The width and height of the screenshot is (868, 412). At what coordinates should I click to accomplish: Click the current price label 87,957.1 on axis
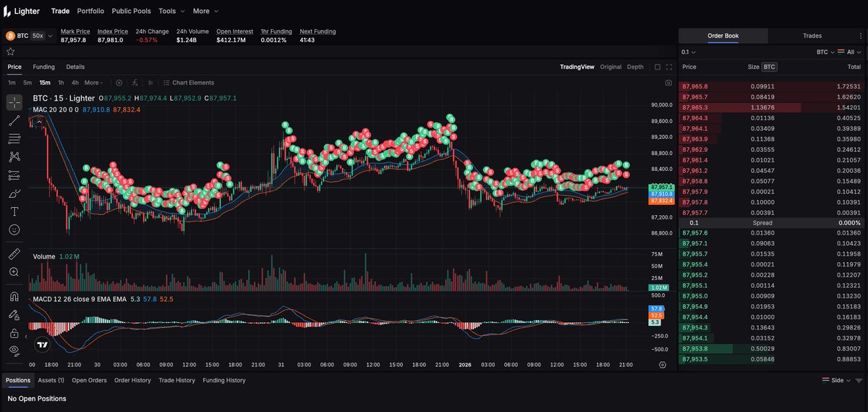pos(662,188)
